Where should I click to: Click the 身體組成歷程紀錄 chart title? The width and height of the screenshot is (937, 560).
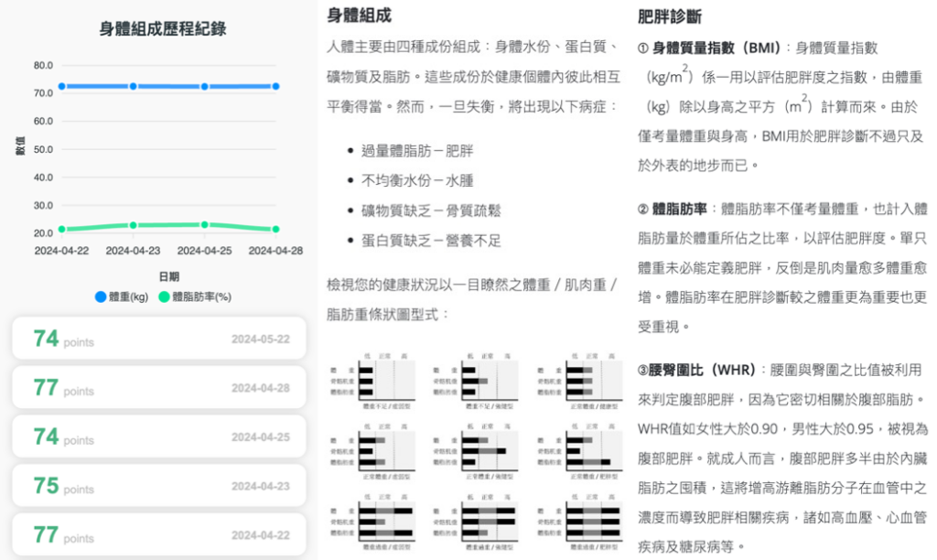(163, 28)
